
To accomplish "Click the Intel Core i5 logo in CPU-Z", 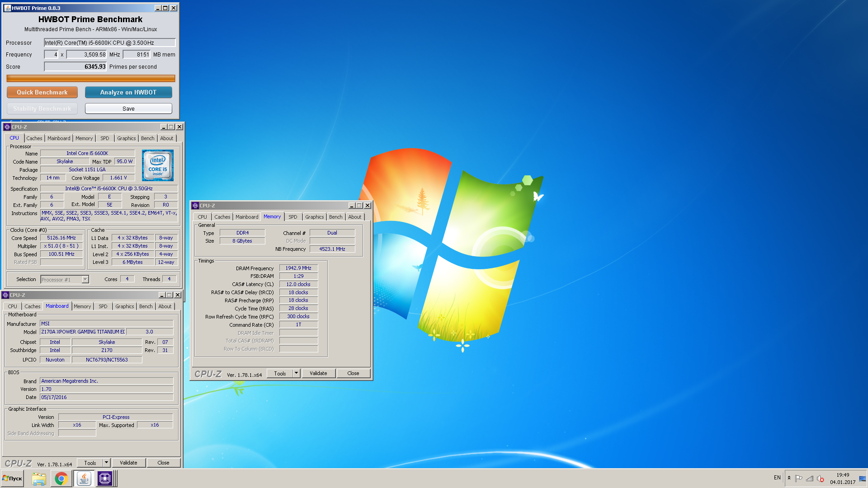I will pos(158,166).
